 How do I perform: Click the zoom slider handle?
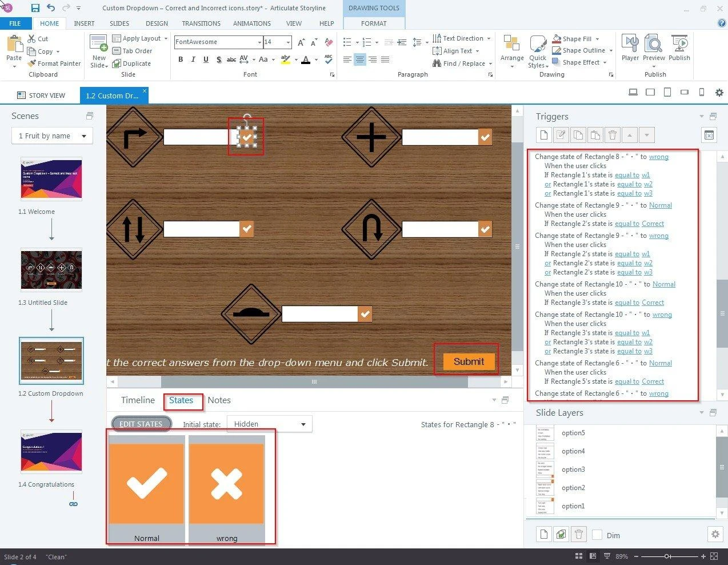coord(667,556)
